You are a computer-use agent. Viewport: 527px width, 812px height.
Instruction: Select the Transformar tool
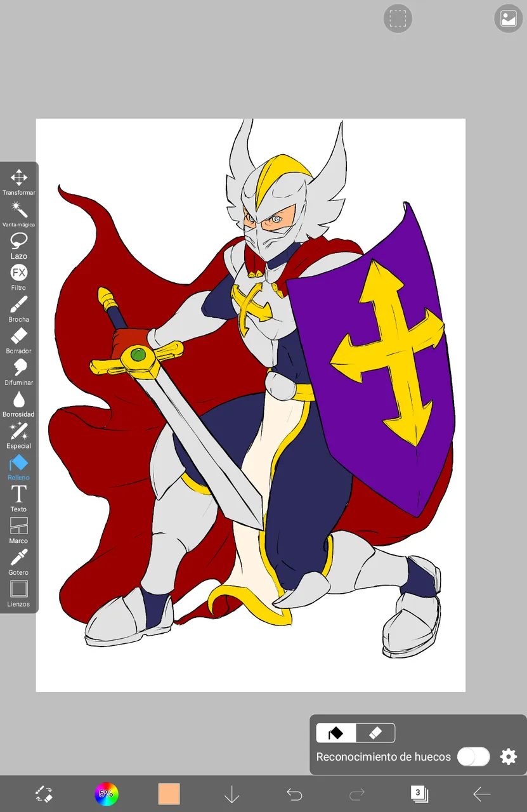(19, 182)
